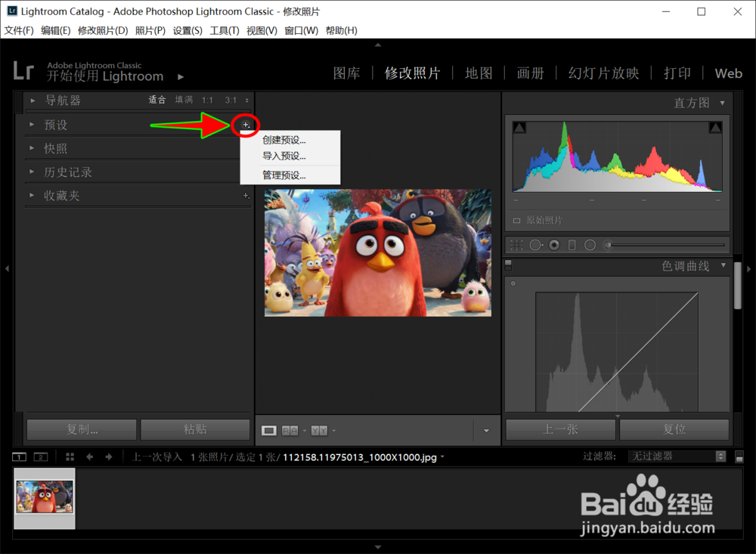The image size is (756, 554).
Task: Toggle filter switch at filmstrip right end
Action: pyautogui.click(x=739, y=457)
